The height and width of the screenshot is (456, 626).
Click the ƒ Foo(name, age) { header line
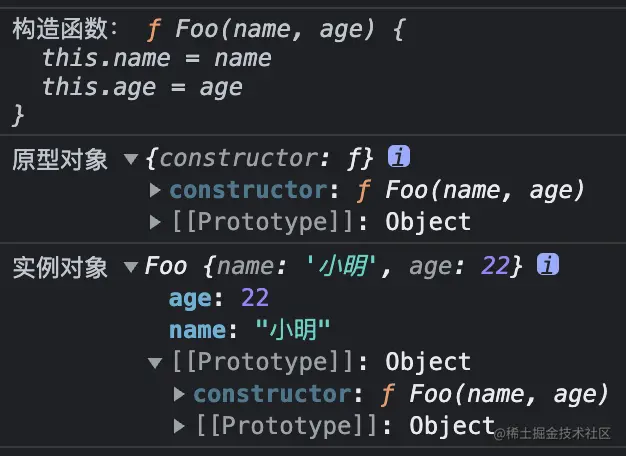pos(276,30)
